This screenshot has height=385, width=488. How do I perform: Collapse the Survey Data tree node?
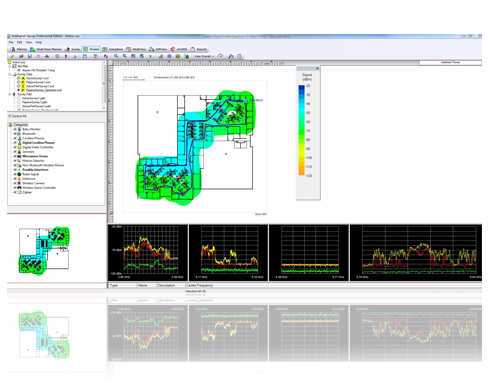coord(10,74)
